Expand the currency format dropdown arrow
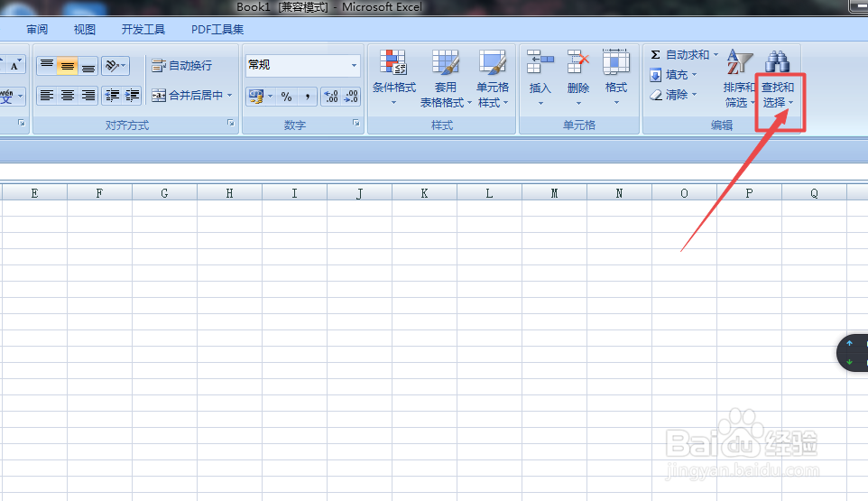The height and width of the screenshot is (501, 868). coord(270,97)
